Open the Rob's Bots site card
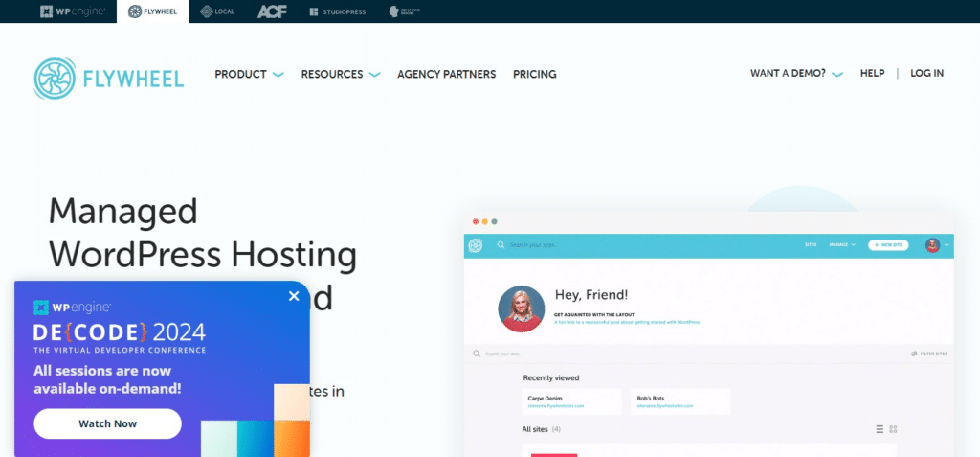The width and height of the screenshot is (980, 457). (x=680, y=401)
